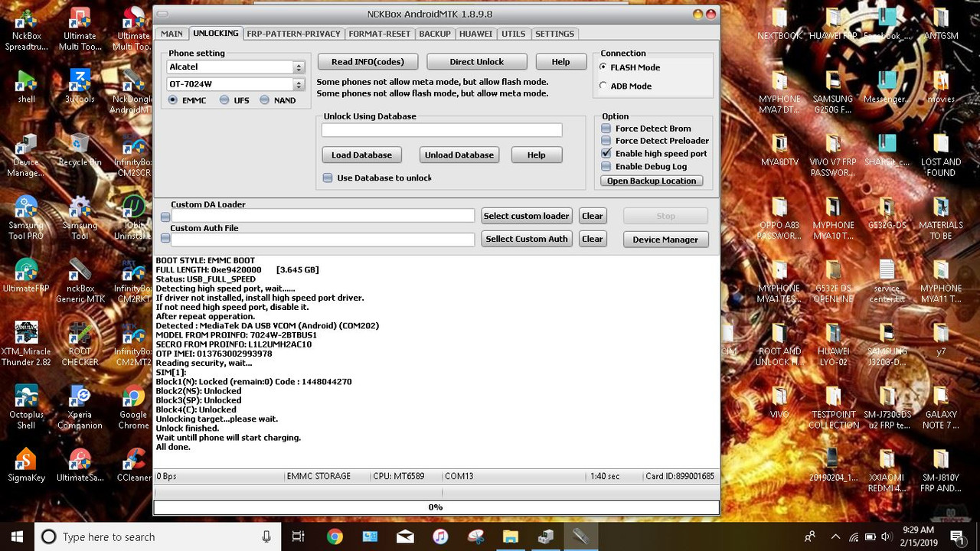Toggle the Custom Auth File checkbox
Image resolution: width=980 pixels, height=551 pixels.
165,238
